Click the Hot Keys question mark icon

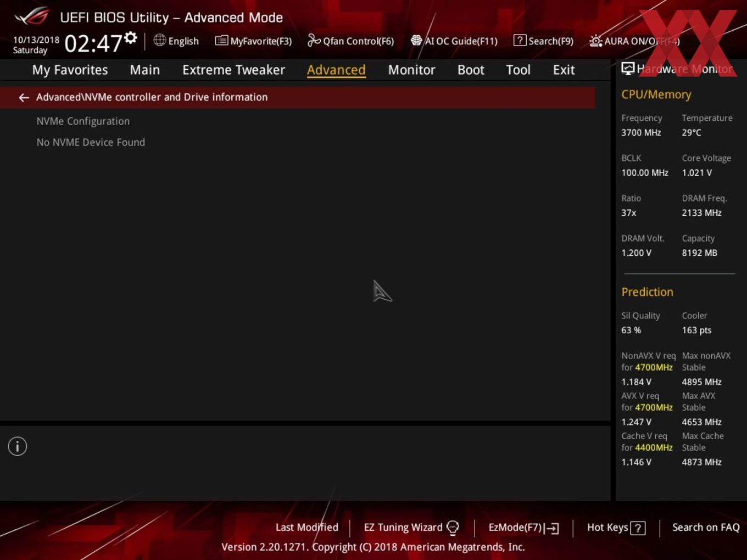[x=638, y=528]
